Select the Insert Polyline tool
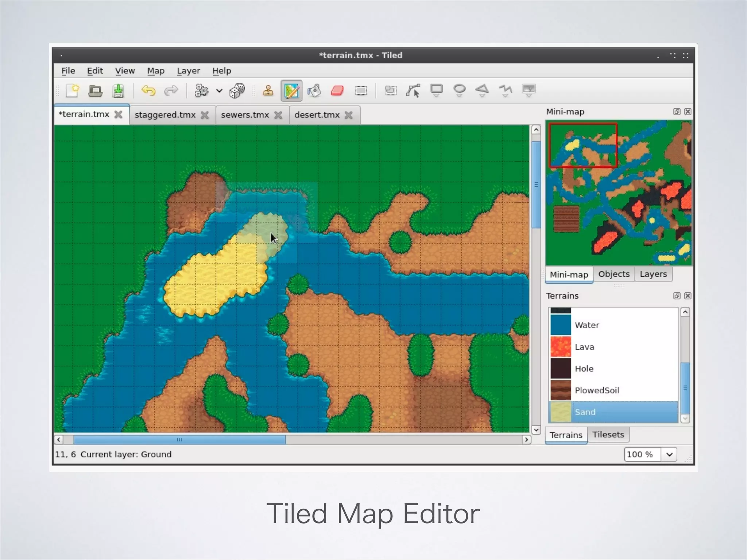747x560 pixels. point(505,90)
